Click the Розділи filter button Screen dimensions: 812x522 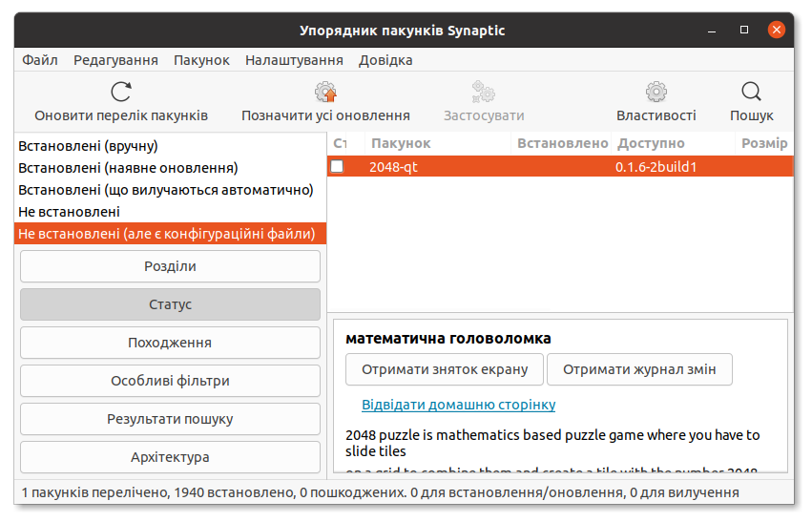170,266
